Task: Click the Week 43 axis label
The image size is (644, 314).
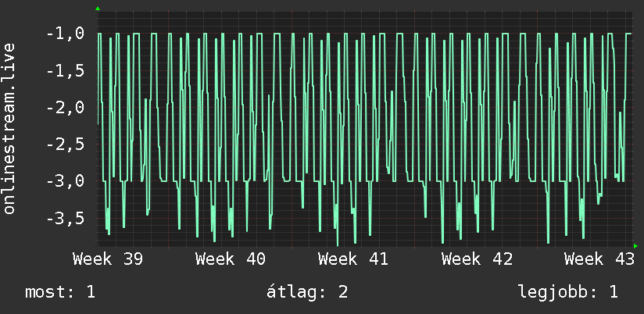Action: 599,259
